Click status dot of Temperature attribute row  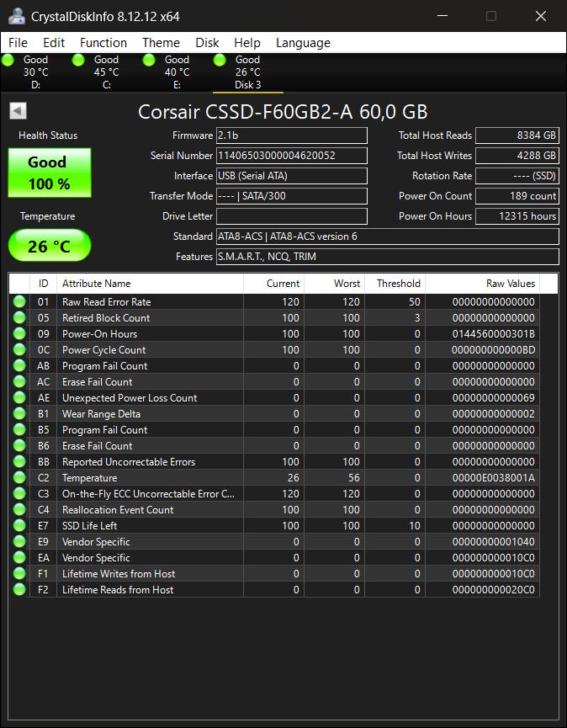click(x=19, y=478)
